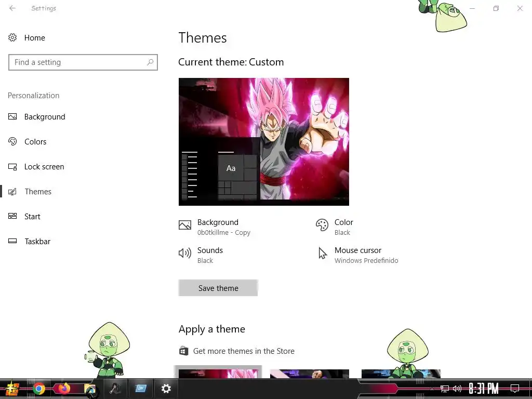532x399 pixels.
Task: Click the Store bag icon
Action: (x=183, y=351)
